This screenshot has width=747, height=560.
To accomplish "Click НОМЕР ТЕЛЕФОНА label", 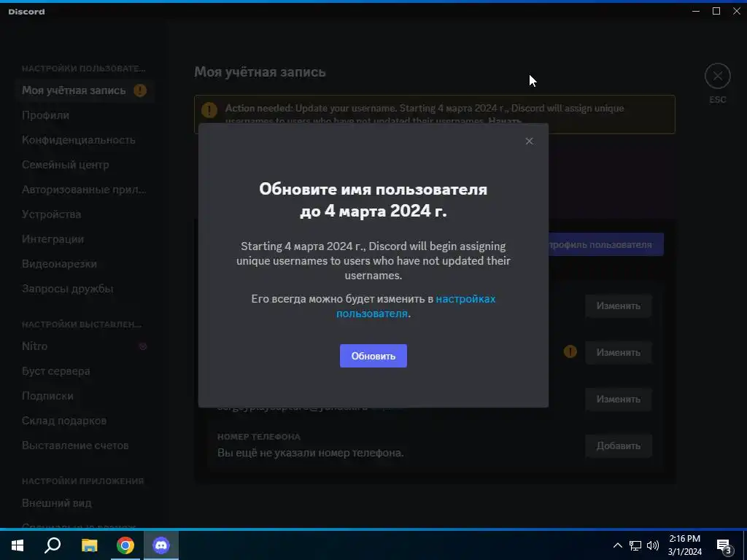I will 259,437.
